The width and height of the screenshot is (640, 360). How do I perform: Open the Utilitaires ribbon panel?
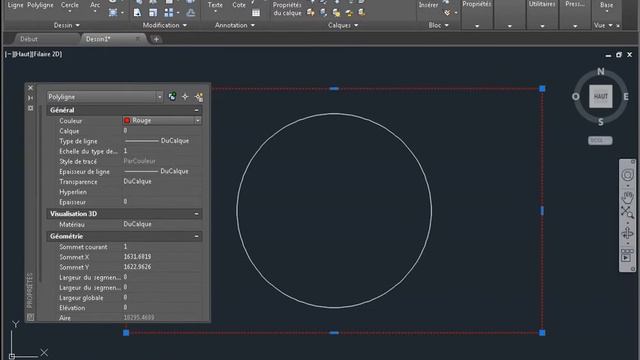(542, 14)
